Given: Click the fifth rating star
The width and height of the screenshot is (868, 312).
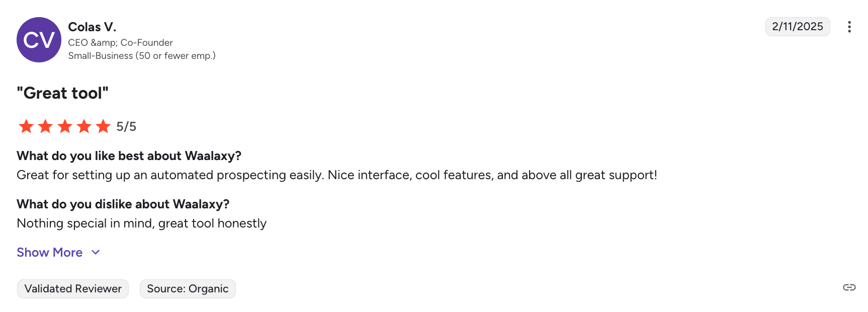Looking at the screenshot, I should point(103,126).
